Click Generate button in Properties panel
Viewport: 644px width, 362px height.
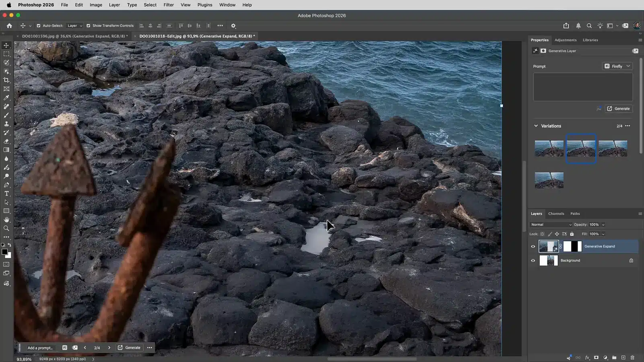pos(619,109)
